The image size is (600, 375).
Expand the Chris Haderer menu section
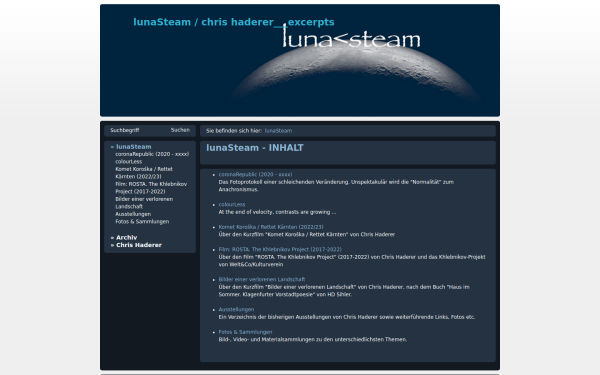[x=139, y=245]
